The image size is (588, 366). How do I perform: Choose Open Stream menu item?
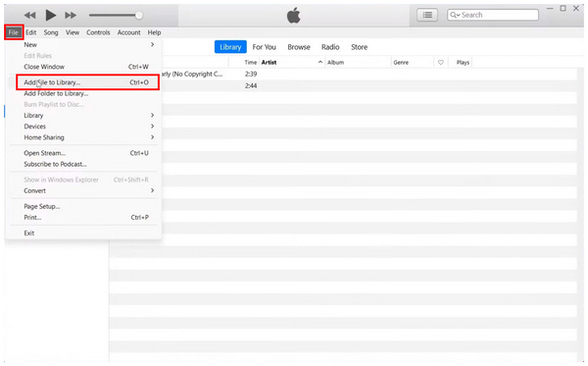[x=83, y=153]
